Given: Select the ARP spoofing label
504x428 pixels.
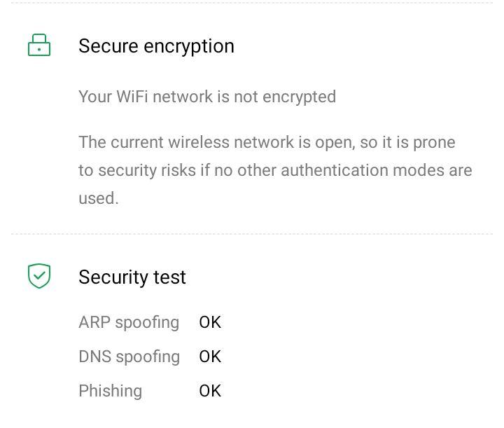Looking at the screenshot, I should click(129, 322).
